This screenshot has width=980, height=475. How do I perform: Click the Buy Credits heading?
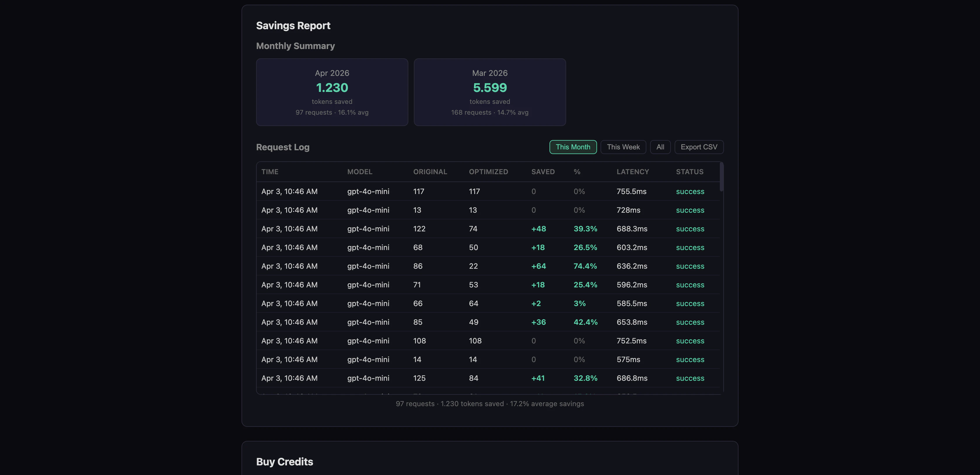pos(285,462)
